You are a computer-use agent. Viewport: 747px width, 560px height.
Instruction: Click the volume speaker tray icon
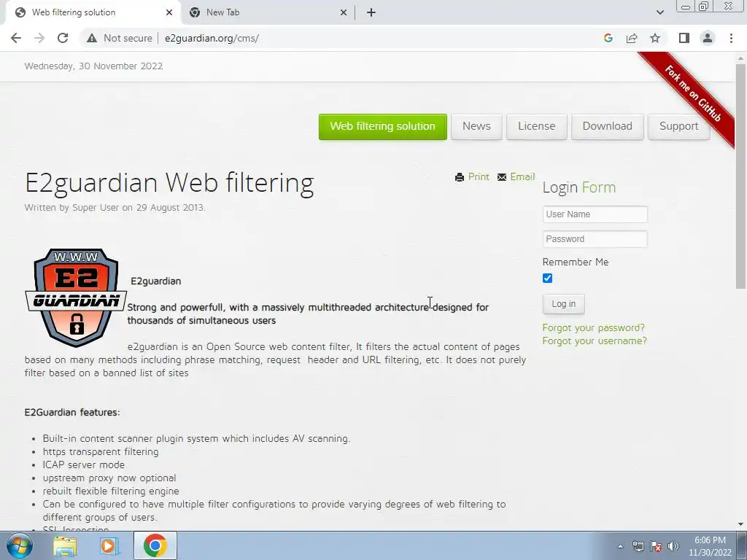pyautogui.click(x=673, y=546)
